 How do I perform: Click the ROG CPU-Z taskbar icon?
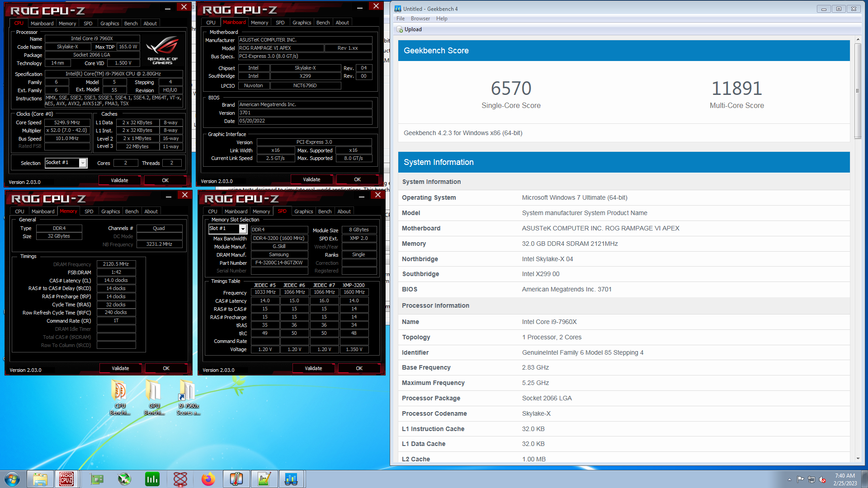tap(66, 479)
